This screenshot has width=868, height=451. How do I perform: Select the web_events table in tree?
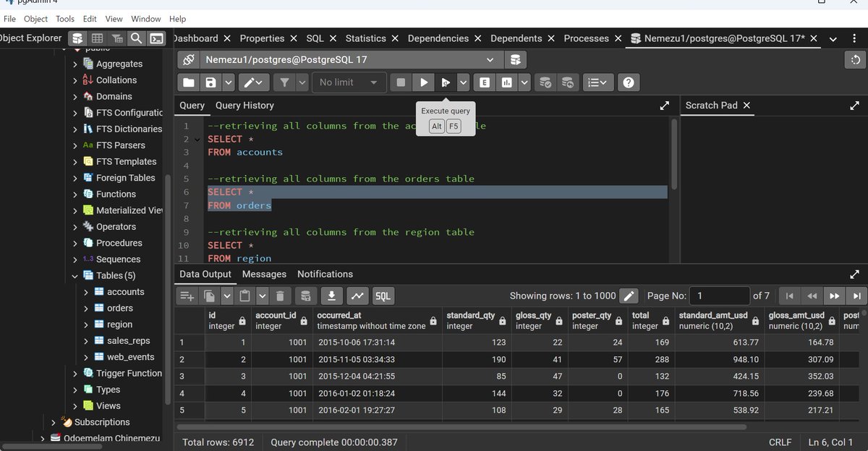pyautogui.click(x=130, y=357)
